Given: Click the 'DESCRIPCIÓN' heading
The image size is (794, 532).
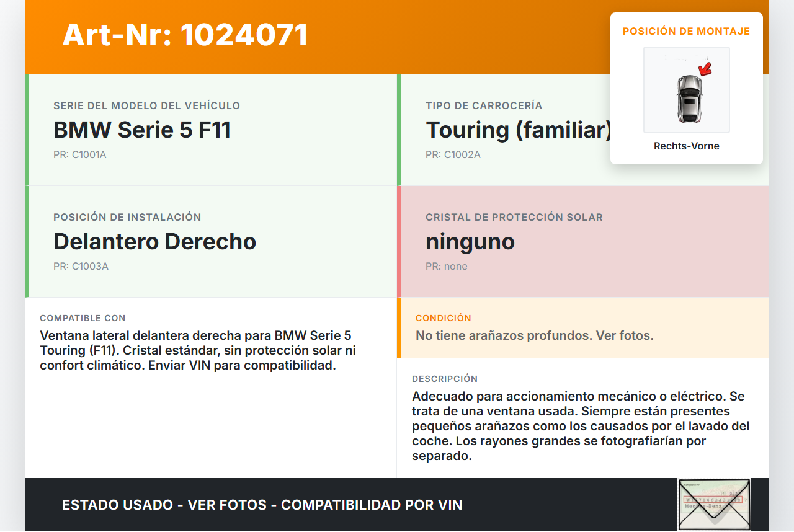Looking at the screenshot, I should [x=445, y=379].
